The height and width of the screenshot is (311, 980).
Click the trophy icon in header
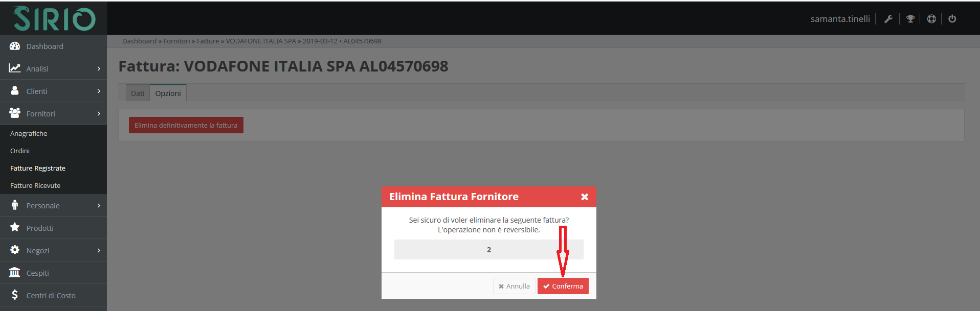(910, 19)
